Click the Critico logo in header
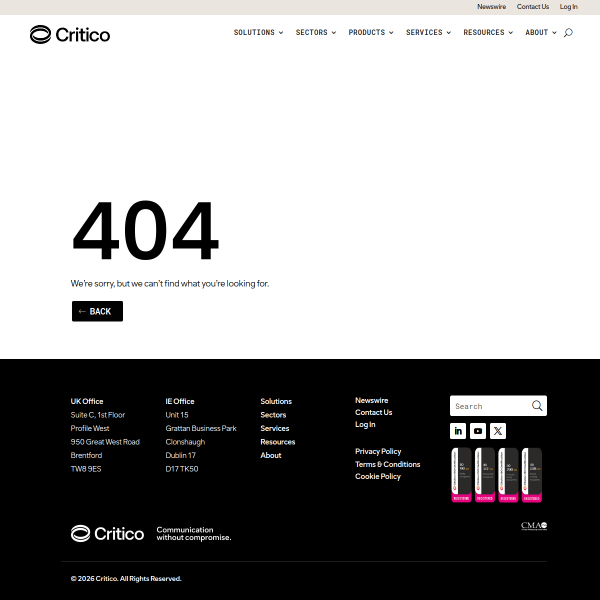This screenshot has height=600, width=600. 70,34
